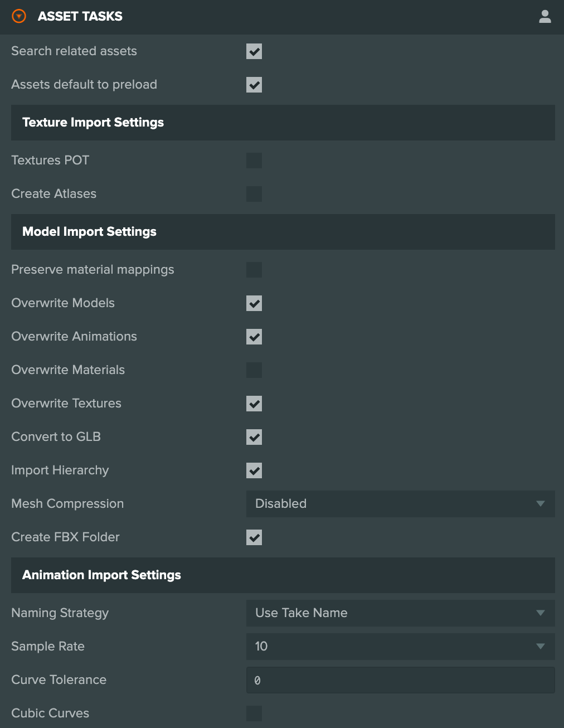Screen dimensions: 564x728
Task: Click the Curve Tolerance input field
Action: click(x=401, y=680)
